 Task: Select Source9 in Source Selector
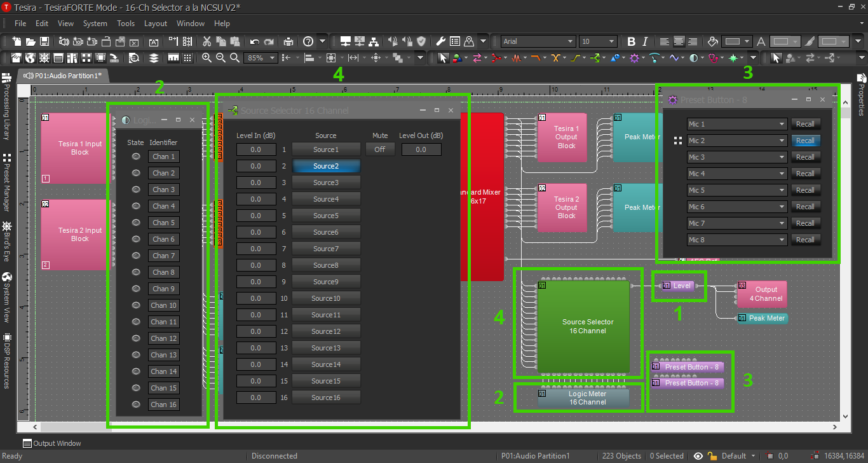coord(326,282)
